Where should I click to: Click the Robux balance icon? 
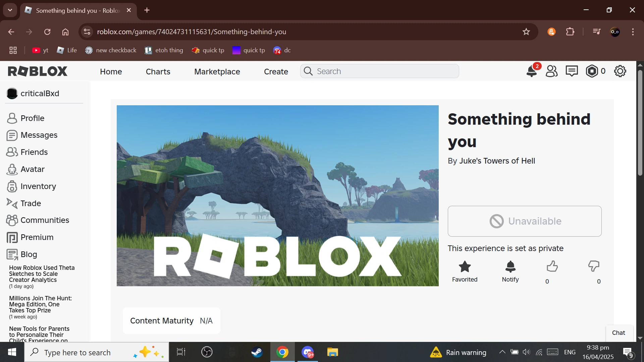coord(592,71)
